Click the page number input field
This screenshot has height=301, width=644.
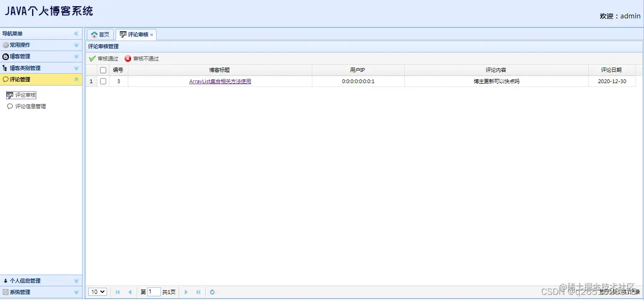(154, 292)
